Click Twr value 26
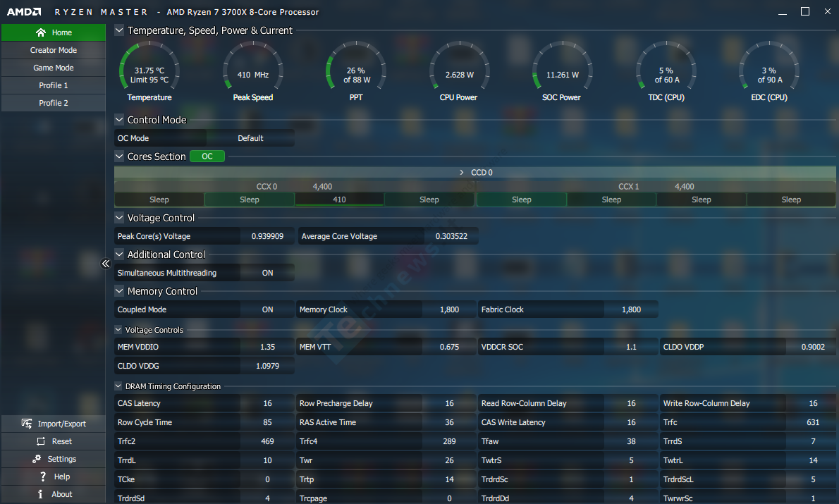Screen dimensions: 839x504 [x=450, y=460]
